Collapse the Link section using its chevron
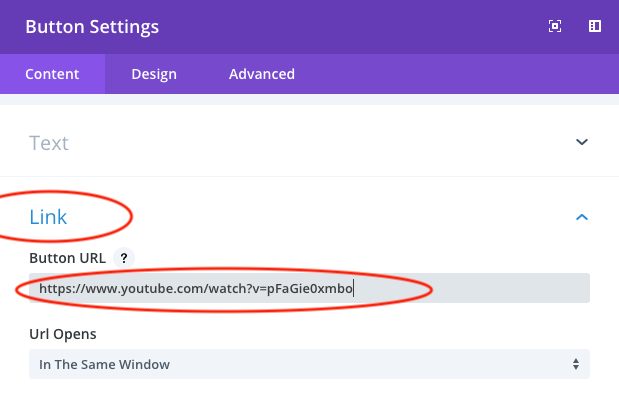 pyautogui.click(x=582, y=217)
